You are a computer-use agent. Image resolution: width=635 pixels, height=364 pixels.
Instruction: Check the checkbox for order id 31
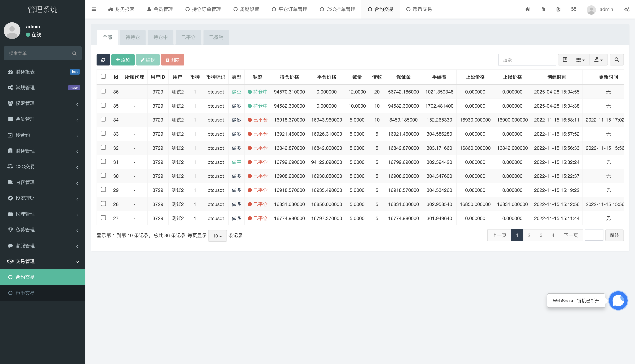(x=103, y=162)
